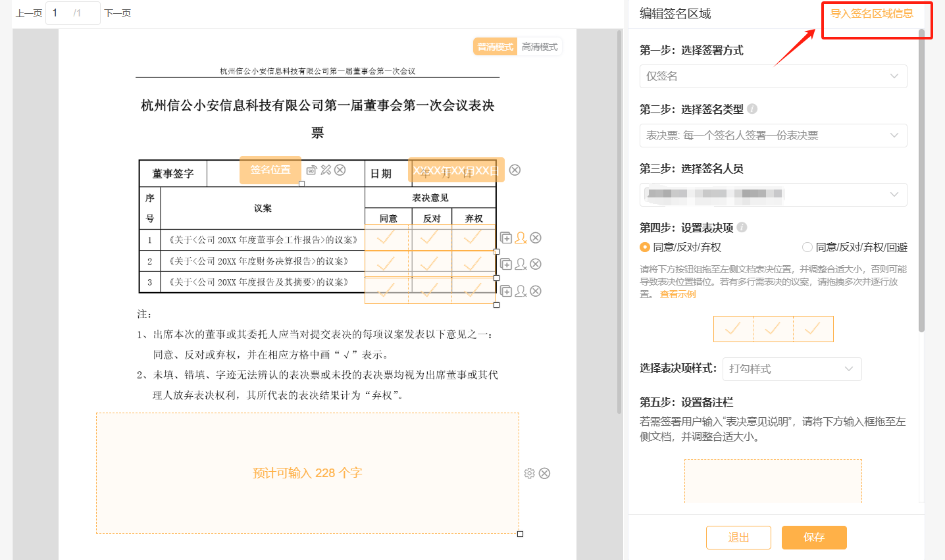Image resolution: width=945 pixels, height=560 pixels.
Task: Open settings gear for remarks box
Action: pyautogui.click(x=530, y=473)
